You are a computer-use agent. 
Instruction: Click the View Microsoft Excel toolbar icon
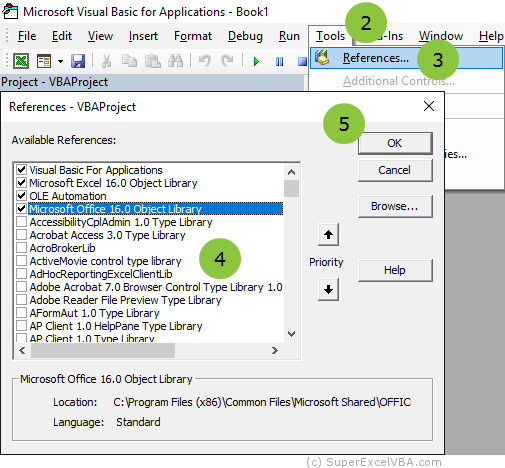coord(21,61)
